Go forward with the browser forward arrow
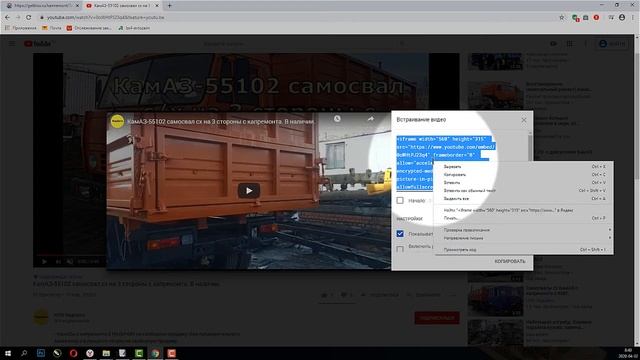The image size is (640, 360). [18, 18]
